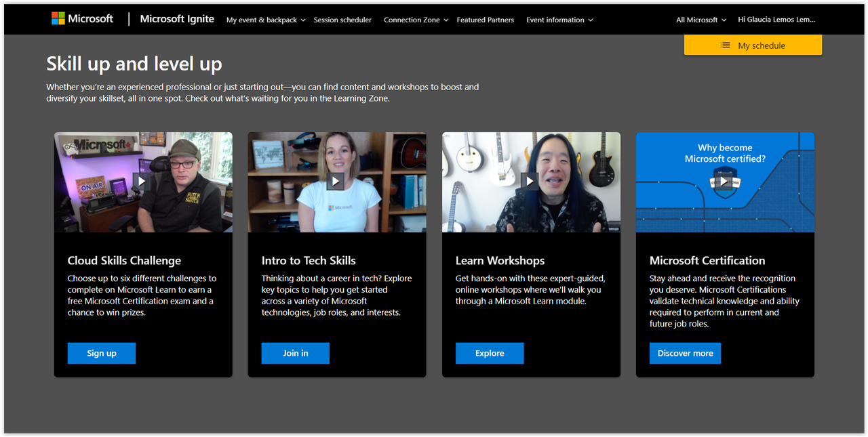This screenshot has height=437, width=868.
Task: Click the Microsoft Certification heading
Action: click(707, 260)
